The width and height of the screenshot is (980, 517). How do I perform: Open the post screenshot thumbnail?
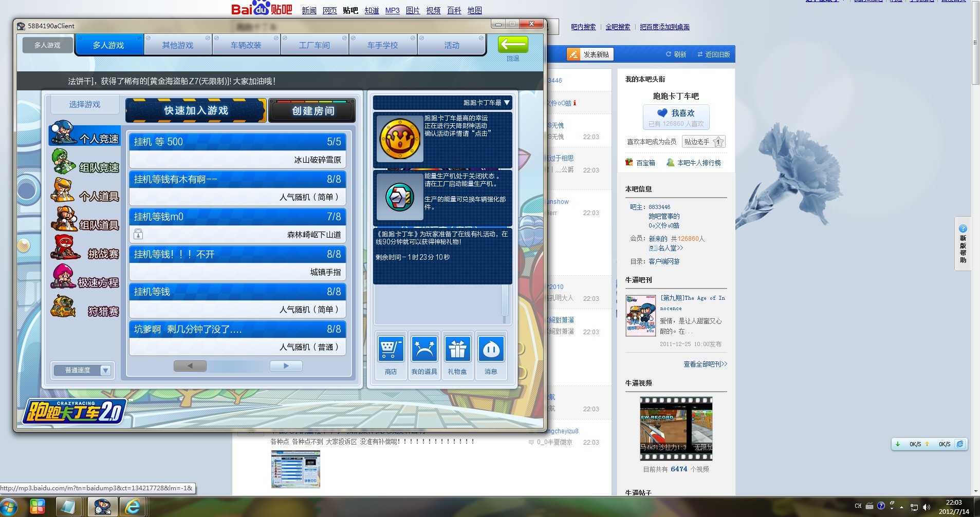pos(295,469)
